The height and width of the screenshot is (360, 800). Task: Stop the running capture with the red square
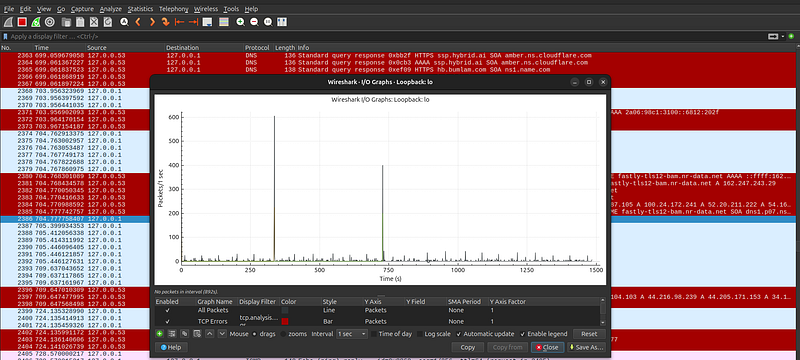click(x=22, y=22)
